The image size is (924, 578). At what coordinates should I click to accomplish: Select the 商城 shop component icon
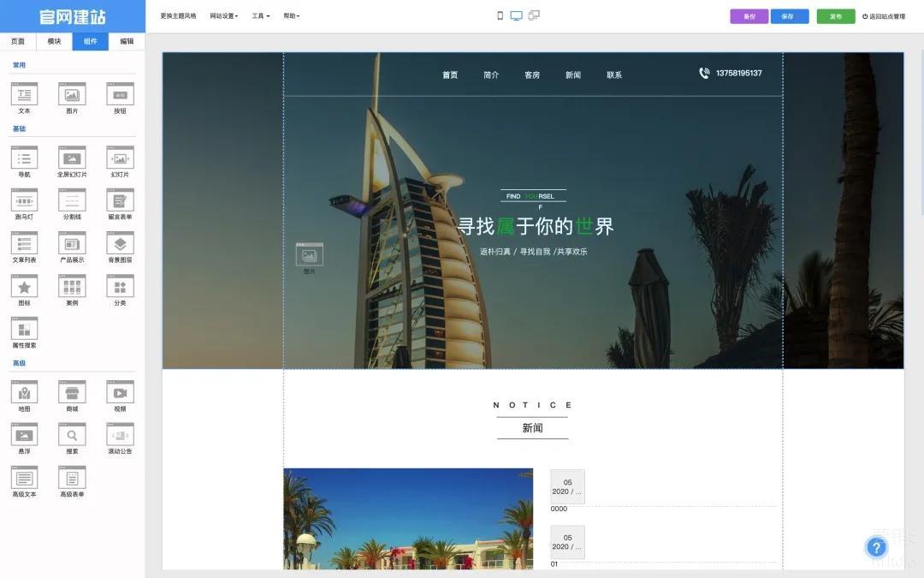click(x=72, y=392)
